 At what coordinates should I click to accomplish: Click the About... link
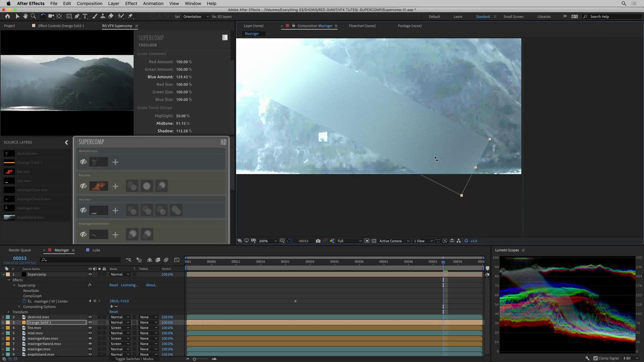tap(152, 285)
